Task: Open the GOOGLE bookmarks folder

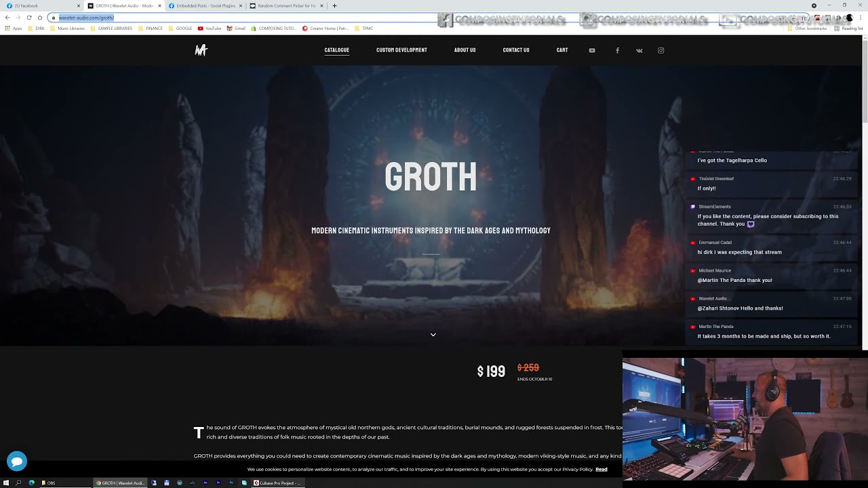Action: [x=180, y=28]
